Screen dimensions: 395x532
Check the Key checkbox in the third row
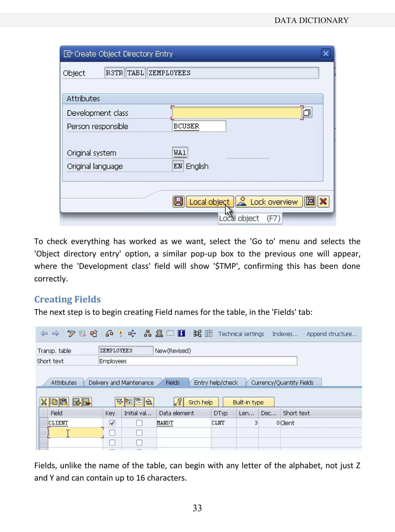[x=112, y=442]
